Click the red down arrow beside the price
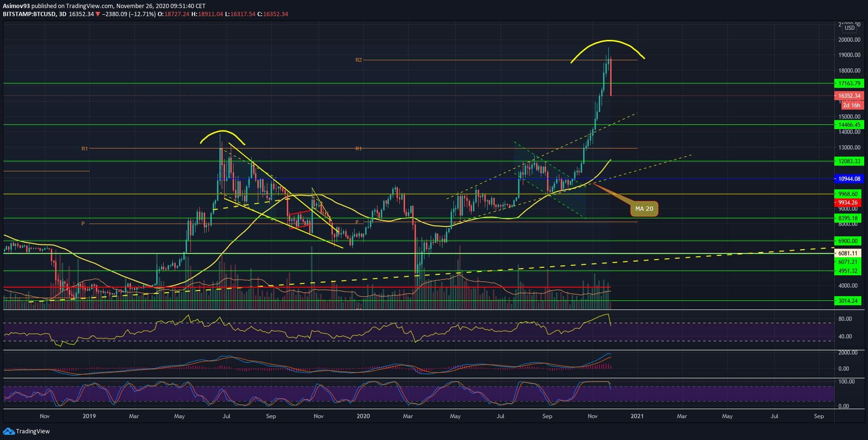The image size is (868, 440). pos(98,14)
